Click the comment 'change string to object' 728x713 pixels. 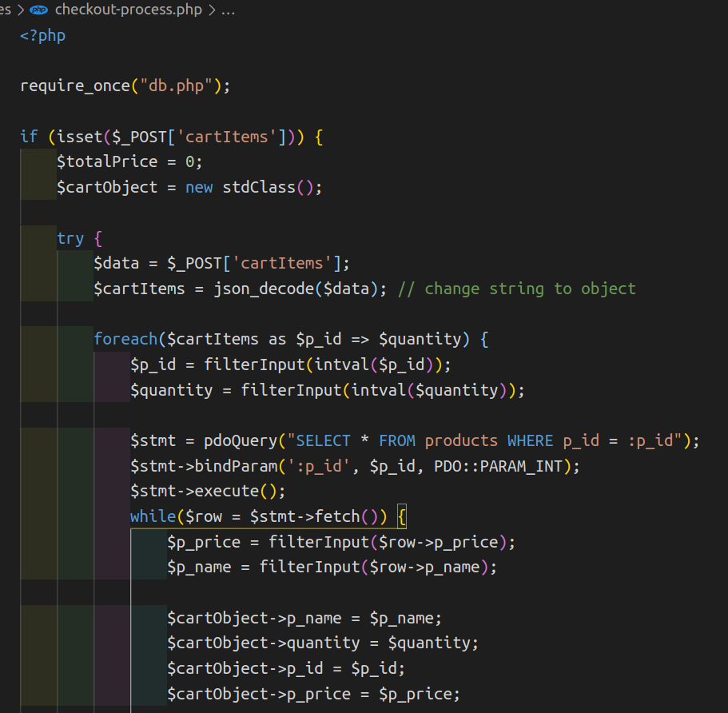pyautogui.click(x=530, y=289)
